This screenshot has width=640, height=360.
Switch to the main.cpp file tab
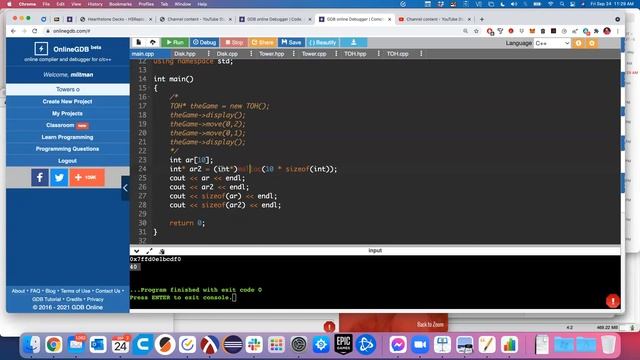pos(143,54)
